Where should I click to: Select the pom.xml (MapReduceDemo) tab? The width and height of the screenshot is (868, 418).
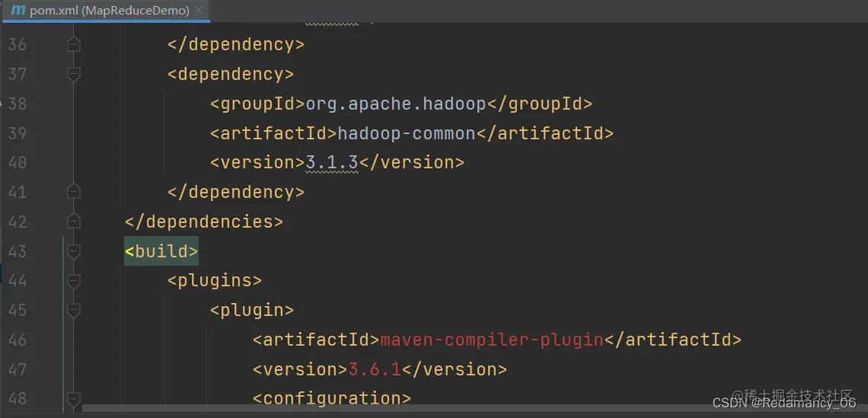coord(105,11)
